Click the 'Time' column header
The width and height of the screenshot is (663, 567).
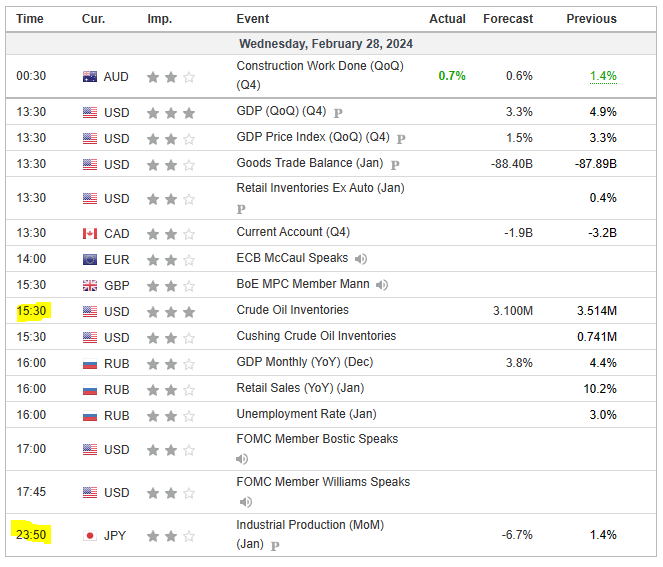pos(30,19)
